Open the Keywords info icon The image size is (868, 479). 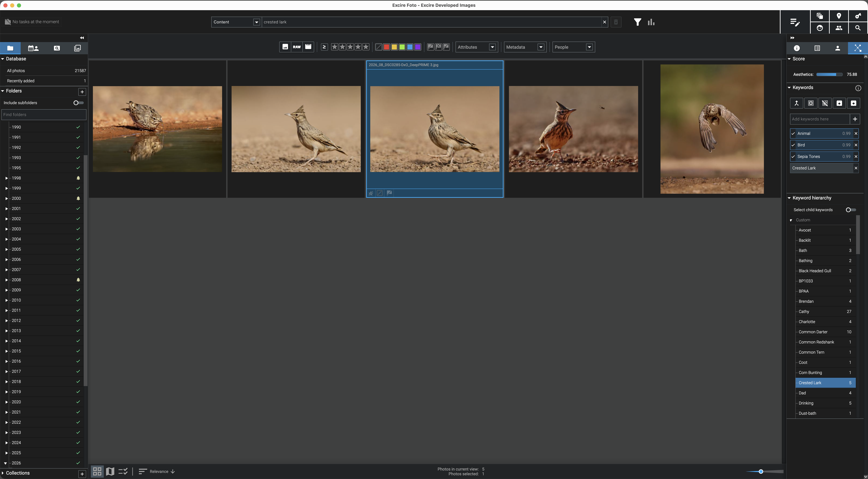pos(858,88)
